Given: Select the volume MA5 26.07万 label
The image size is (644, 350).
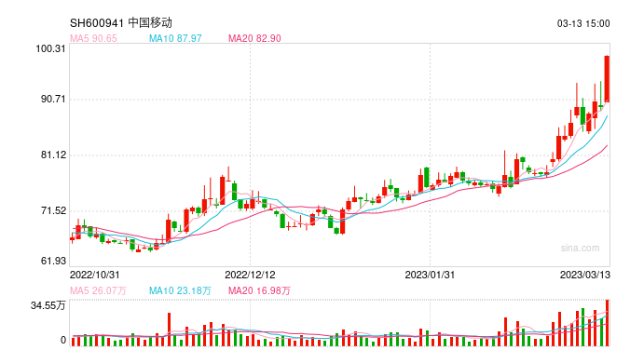Looking at the screenshot, I should coord(98,291).
